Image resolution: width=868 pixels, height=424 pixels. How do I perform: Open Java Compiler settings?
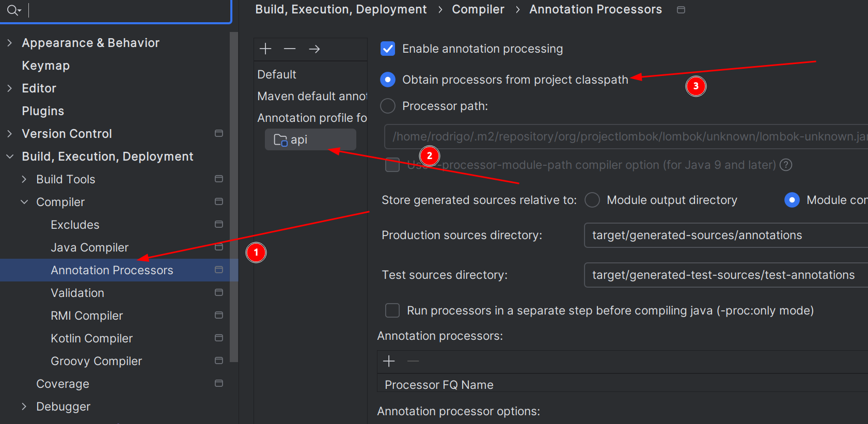(89, 247)
